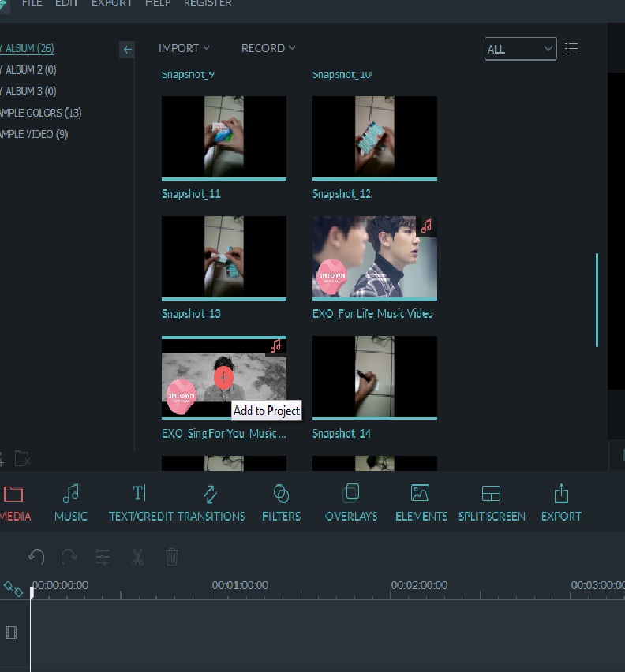Screen dimensions: 625x672
Task: Open the Split Screen tab
Action: tap(492, 503)
